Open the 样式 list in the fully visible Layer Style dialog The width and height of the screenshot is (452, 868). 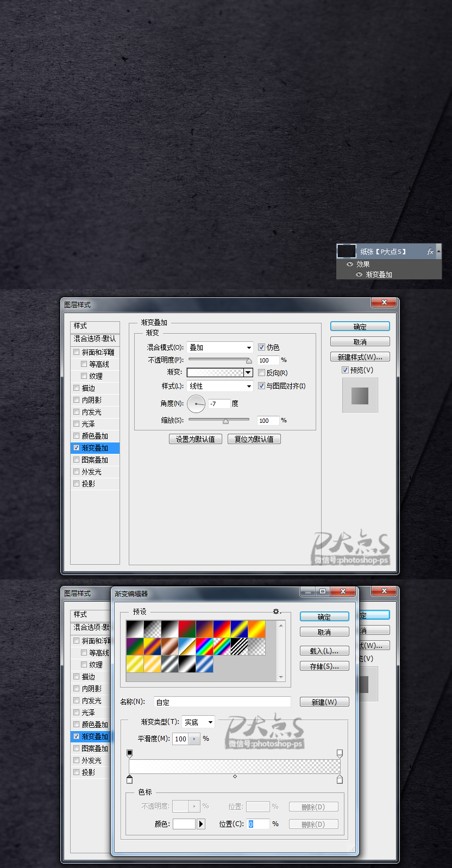[x=95, y=326]
